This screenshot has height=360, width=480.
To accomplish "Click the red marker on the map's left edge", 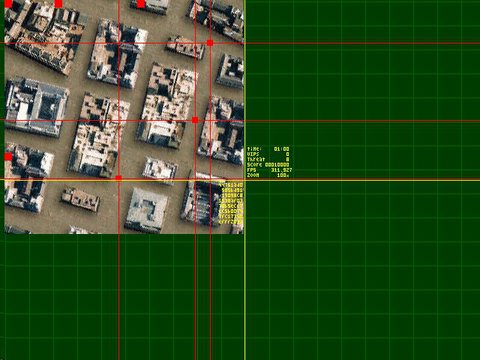I will pos(8,157).
